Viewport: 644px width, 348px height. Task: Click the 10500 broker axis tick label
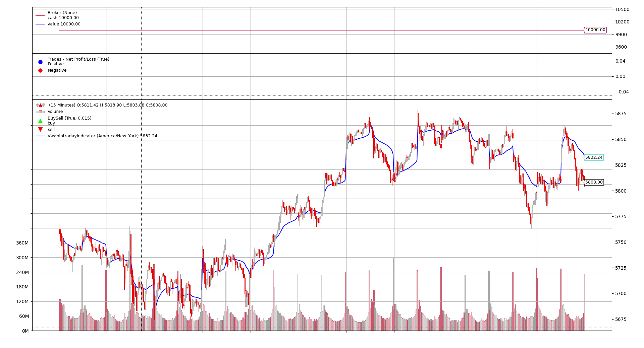click(622, 9)
